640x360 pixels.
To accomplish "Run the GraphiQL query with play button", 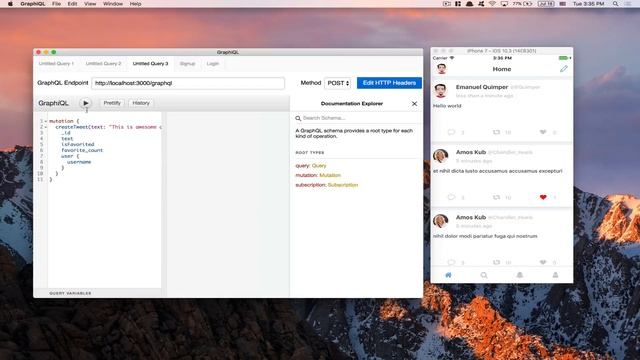I will point(85,103).
